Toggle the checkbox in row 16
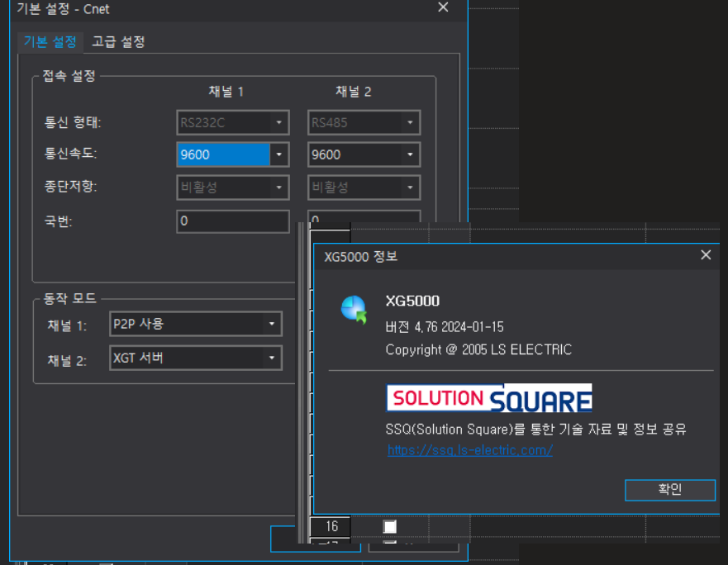Screen dimensions: 728x565 pyautogui.click(x=388, y=526)
